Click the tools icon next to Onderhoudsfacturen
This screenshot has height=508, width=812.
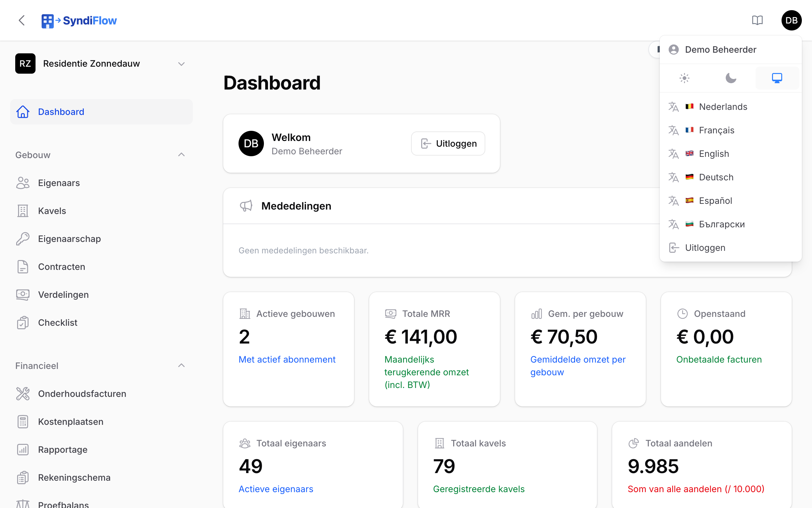click(23, 394)
